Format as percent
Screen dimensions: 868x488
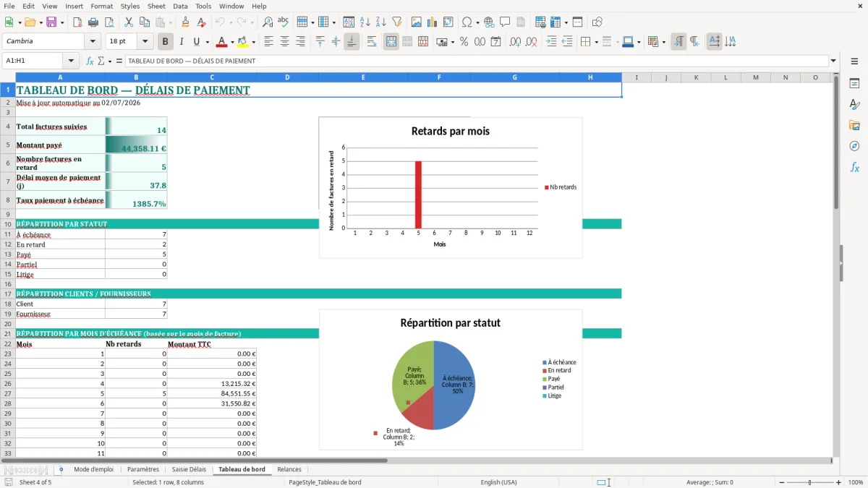464,42
